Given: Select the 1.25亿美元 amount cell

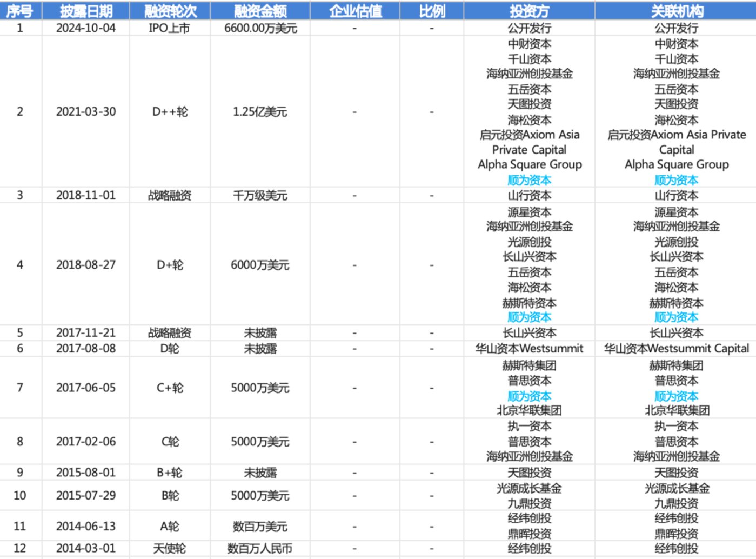Looking at the screenshot, I should pyautogui.click(x=260, y=112).
